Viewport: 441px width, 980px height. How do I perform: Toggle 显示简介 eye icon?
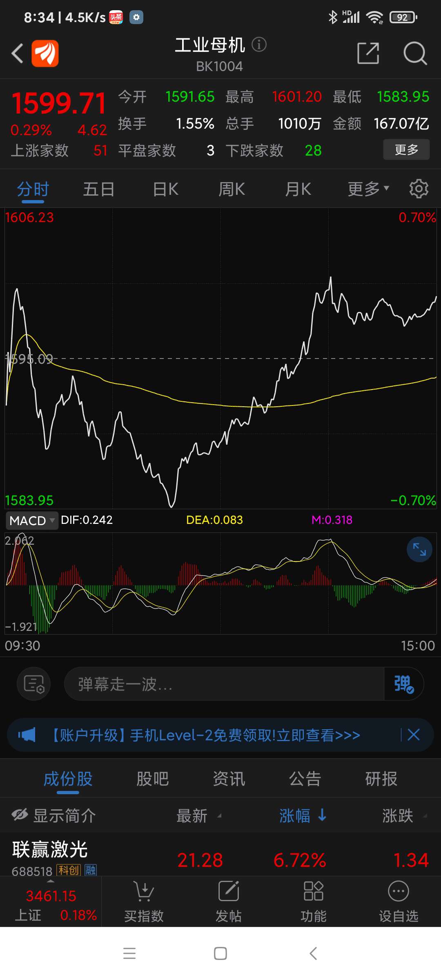click(x=20, y=815)
